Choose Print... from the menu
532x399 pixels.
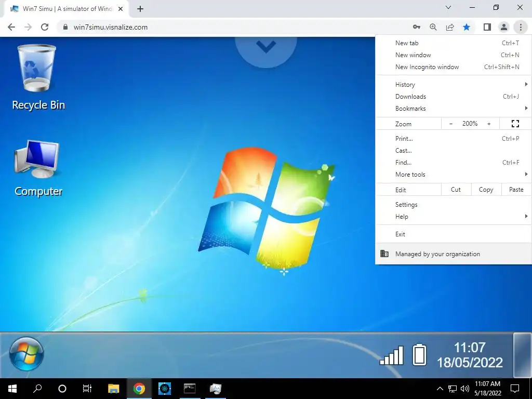coord(453,138)
